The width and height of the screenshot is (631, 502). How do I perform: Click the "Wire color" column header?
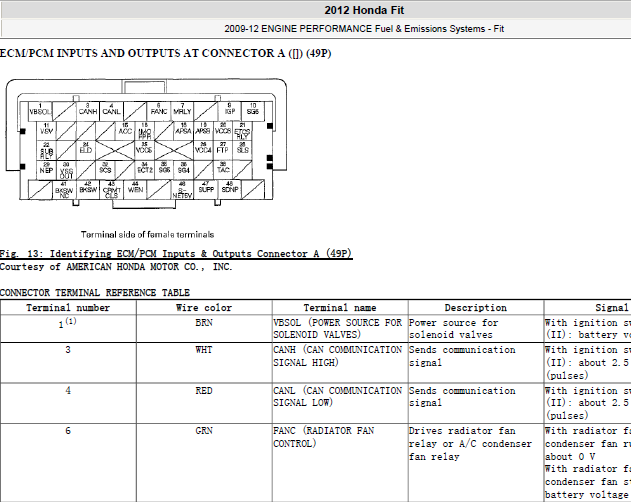click(204, 308)
